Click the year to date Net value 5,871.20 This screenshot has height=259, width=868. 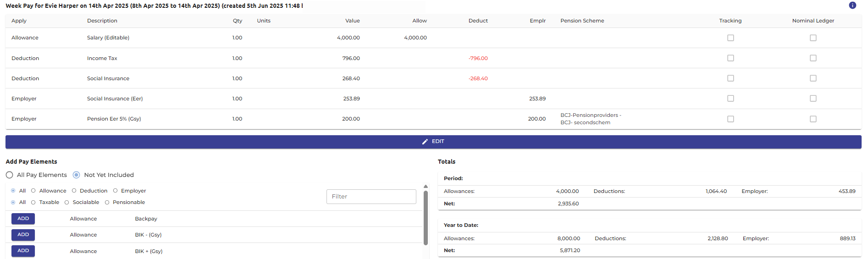tap(570, 250)
